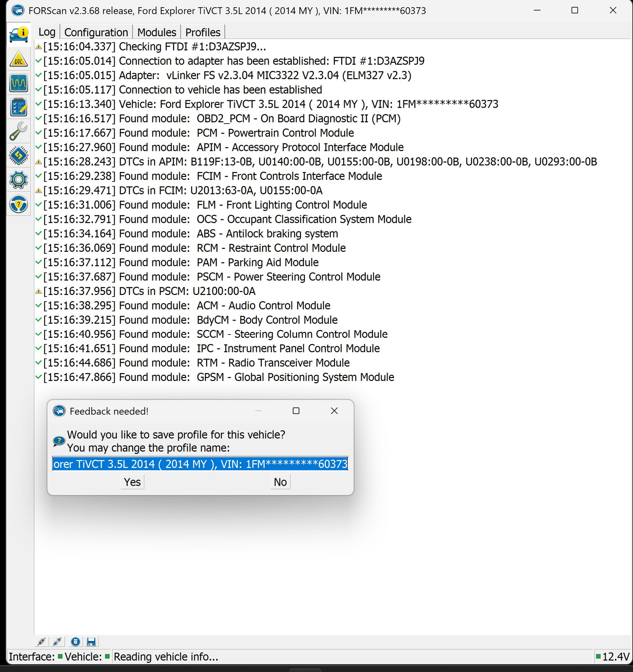Click the clear log trash icon
This screenshot has height=672, width=633.
[75, 641]
